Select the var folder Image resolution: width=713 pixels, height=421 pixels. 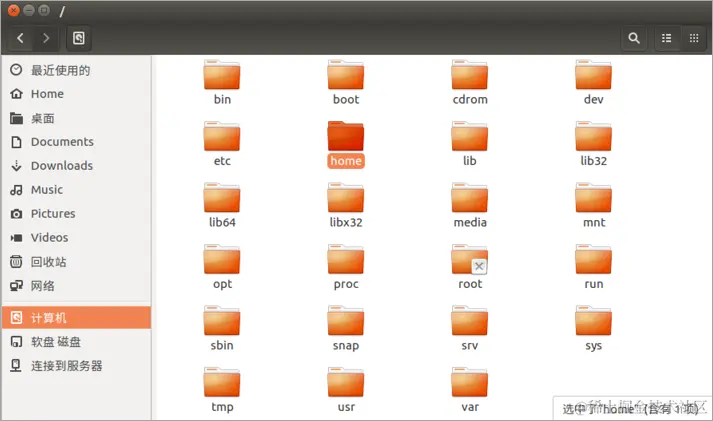470,390
